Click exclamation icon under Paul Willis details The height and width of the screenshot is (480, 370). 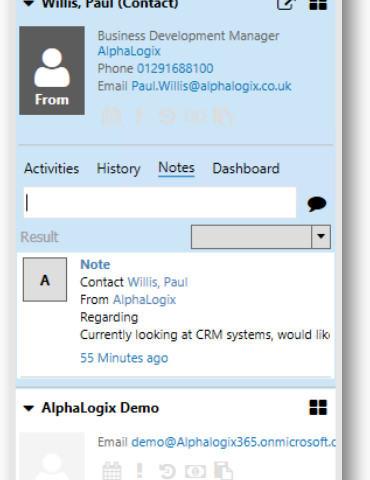(x=140, y=116)
